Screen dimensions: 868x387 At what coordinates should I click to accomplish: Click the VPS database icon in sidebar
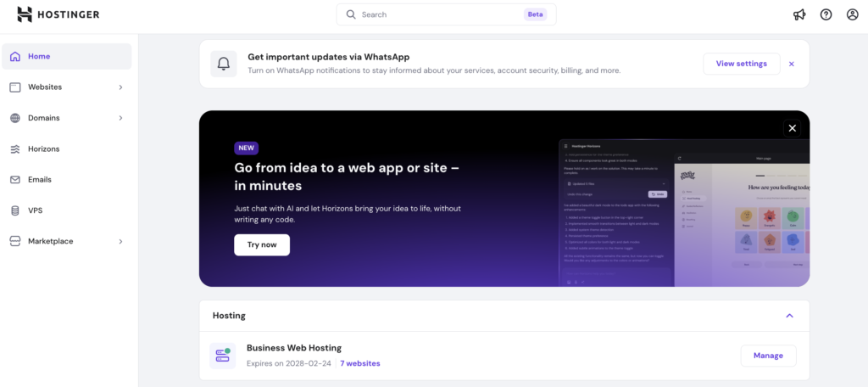click(x=15, y=210)
